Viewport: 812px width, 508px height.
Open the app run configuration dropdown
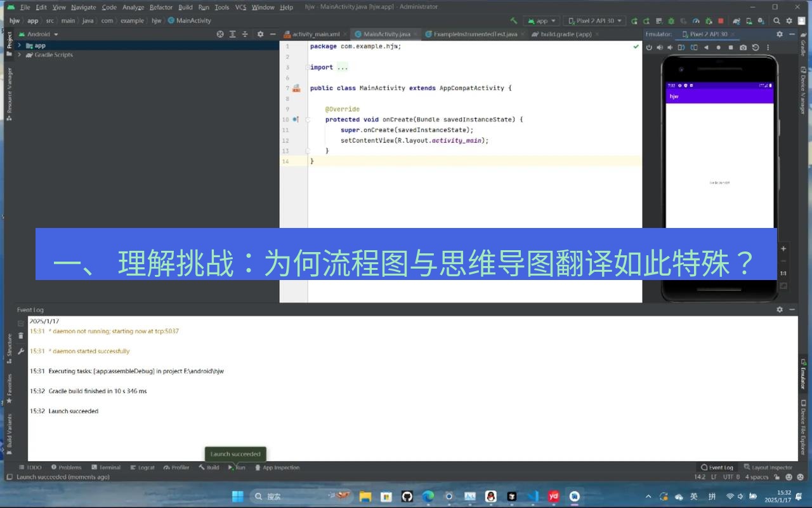(541, 21)
